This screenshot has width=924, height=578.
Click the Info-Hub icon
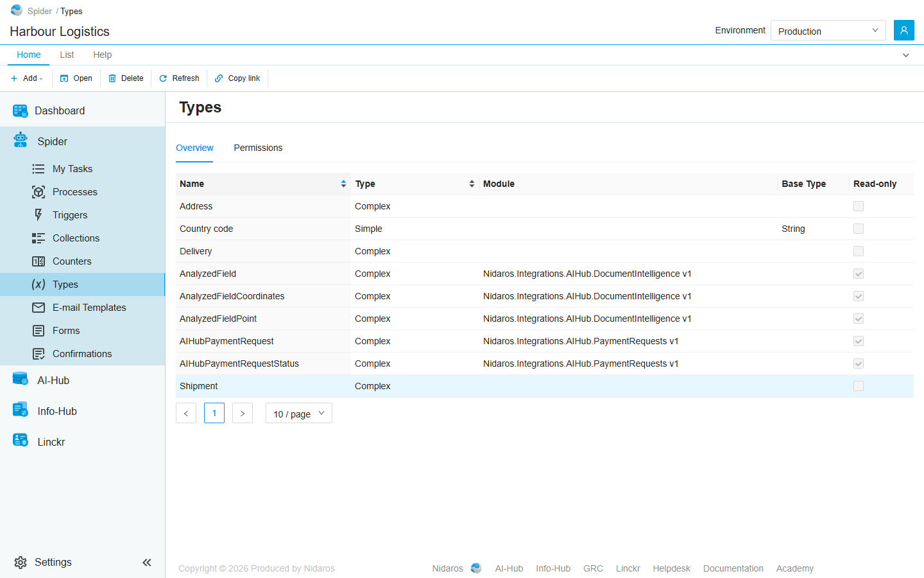(21, 410)
